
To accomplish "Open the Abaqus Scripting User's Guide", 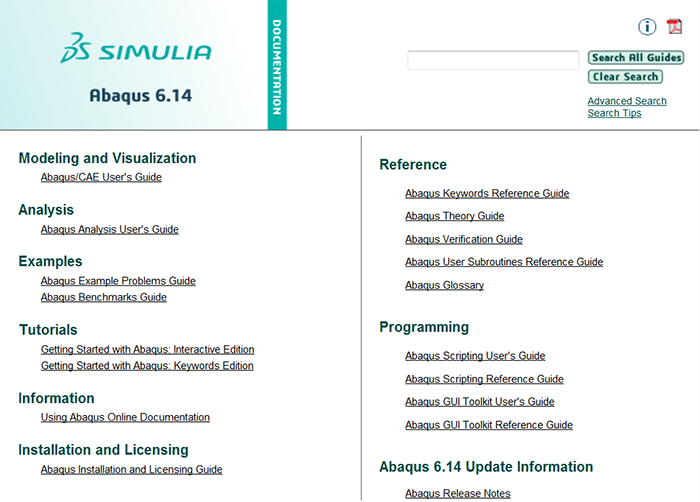I will (475, 356).
